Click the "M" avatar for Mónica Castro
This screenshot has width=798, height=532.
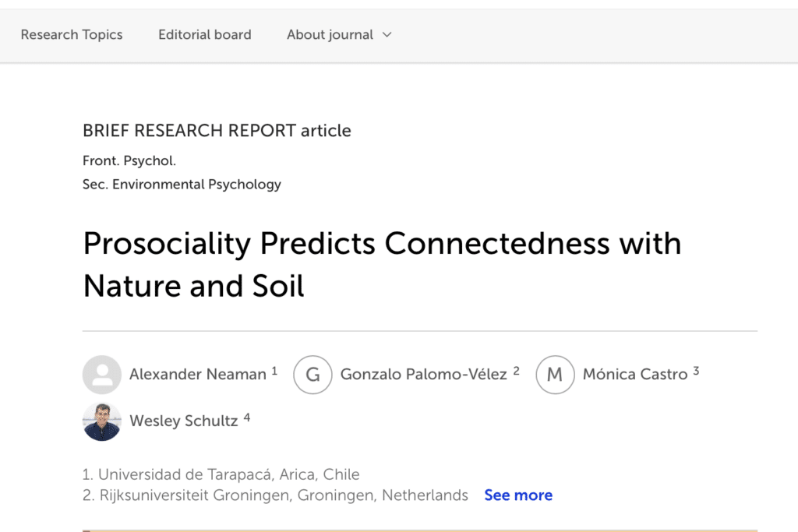[555, 375]
